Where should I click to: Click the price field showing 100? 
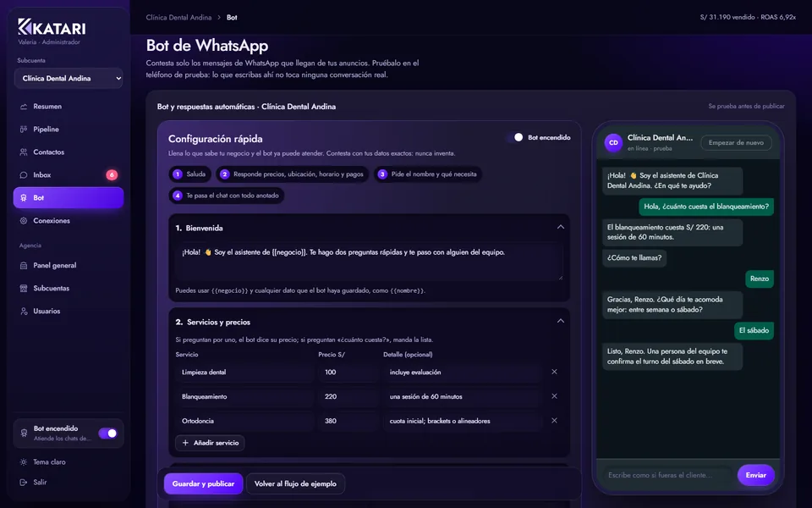tap(348, 373)
